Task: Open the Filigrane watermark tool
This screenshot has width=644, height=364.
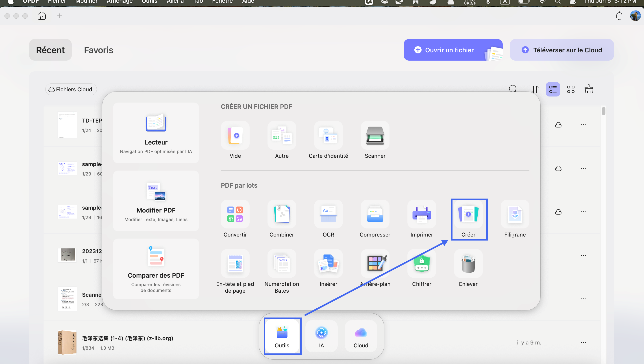Action: click(x=515, y=219)
